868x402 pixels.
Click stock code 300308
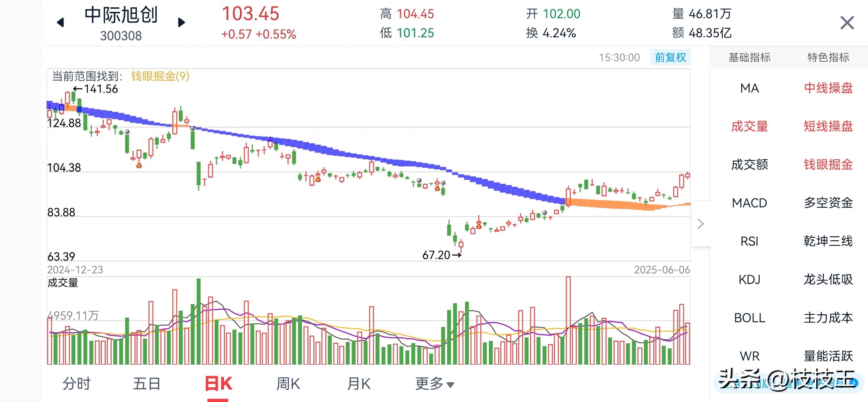[x=121, y=36]
